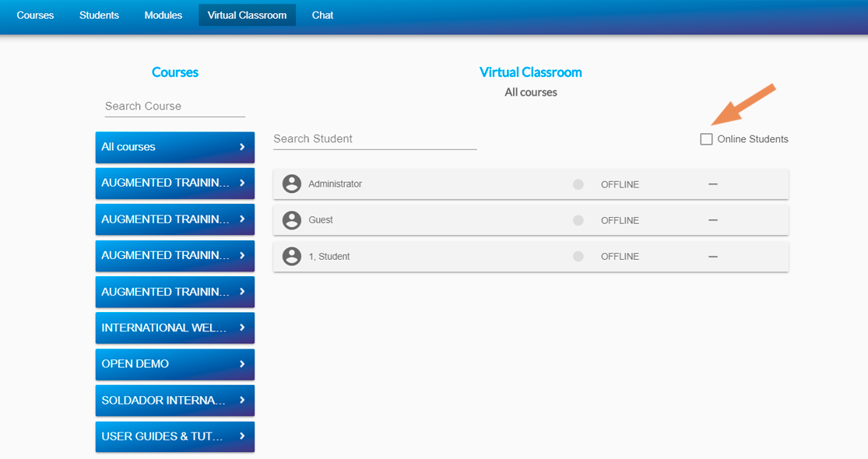This screenshot has height=459, width=868.
Task: Click Guest's offline status indicator dot
Action: pos(578,220)
